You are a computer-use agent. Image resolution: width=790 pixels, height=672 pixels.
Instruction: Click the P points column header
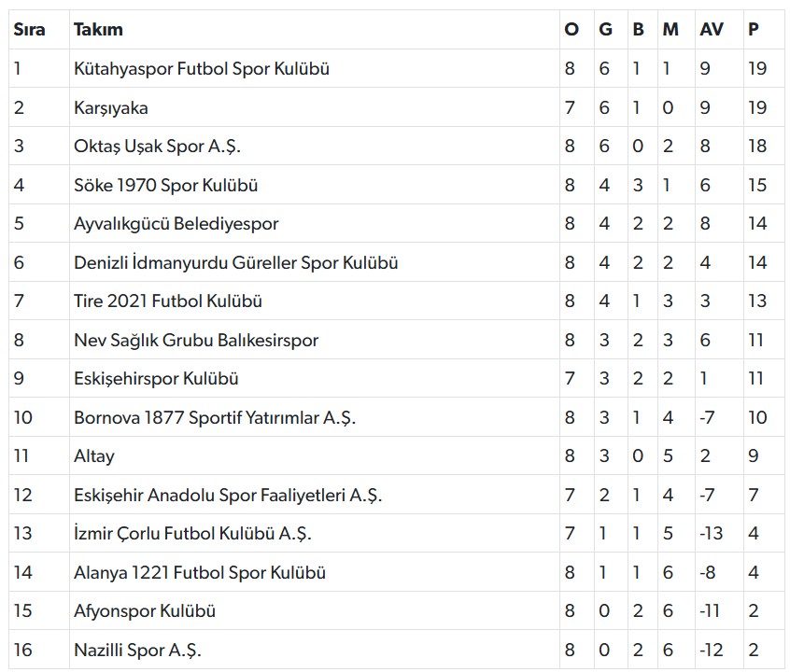(x=753, y=30)
